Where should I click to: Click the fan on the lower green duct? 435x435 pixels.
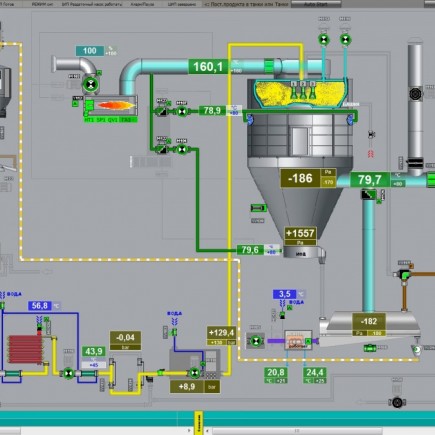pos(182,150)
